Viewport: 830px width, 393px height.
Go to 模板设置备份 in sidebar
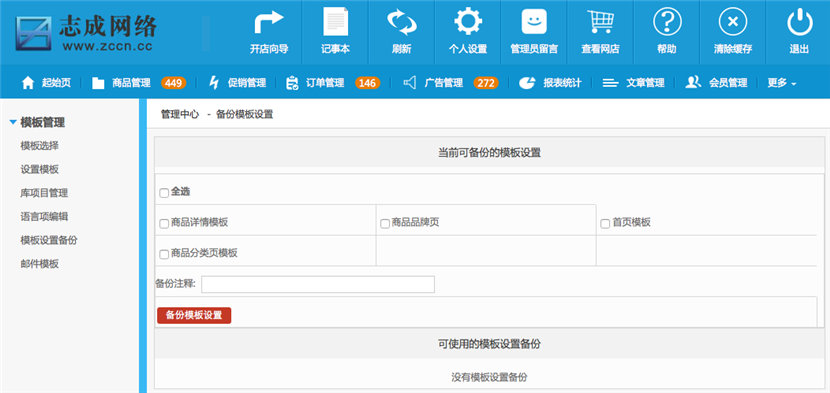(x=49, y=240)
